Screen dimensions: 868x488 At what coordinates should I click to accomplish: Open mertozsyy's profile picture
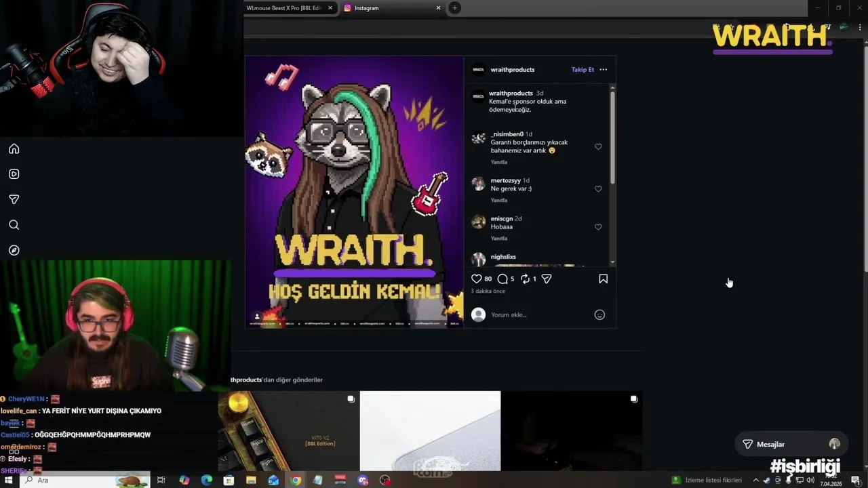tap(478, 184)
